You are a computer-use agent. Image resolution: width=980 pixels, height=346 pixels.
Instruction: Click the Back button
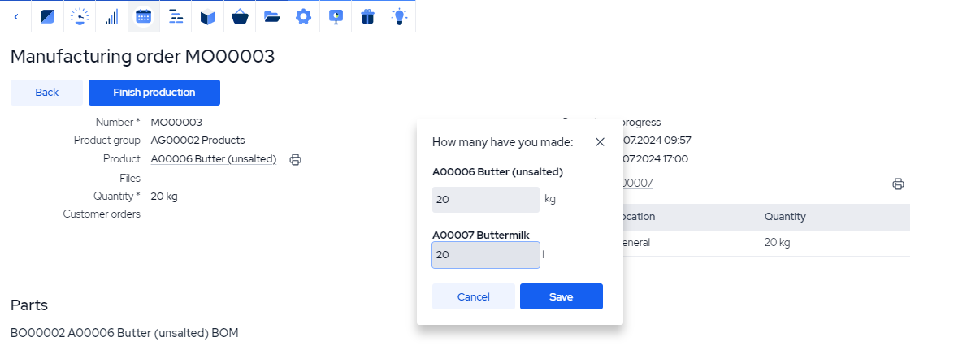click(46, 93)
